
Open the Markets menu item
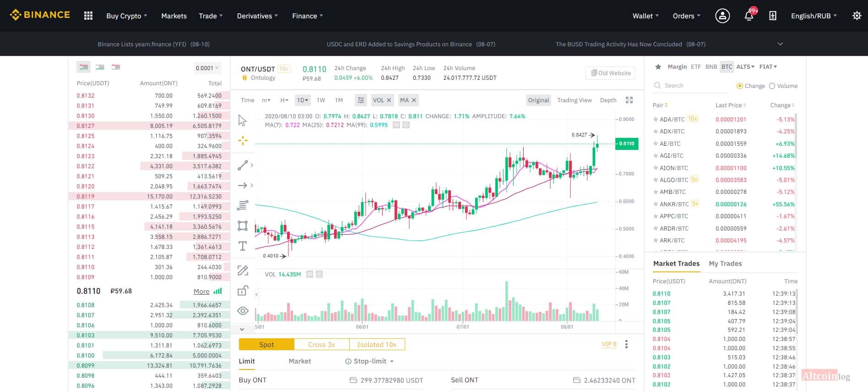coord(174,16)
